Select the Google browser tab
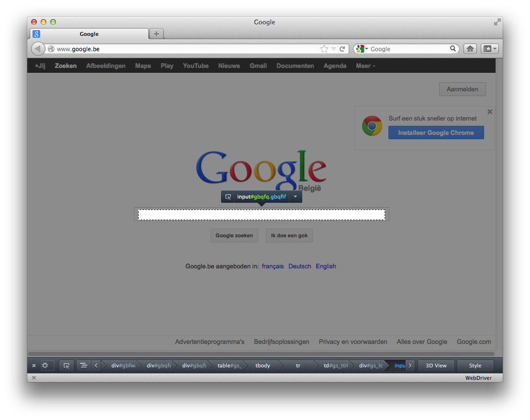 (x=89, y=34)
